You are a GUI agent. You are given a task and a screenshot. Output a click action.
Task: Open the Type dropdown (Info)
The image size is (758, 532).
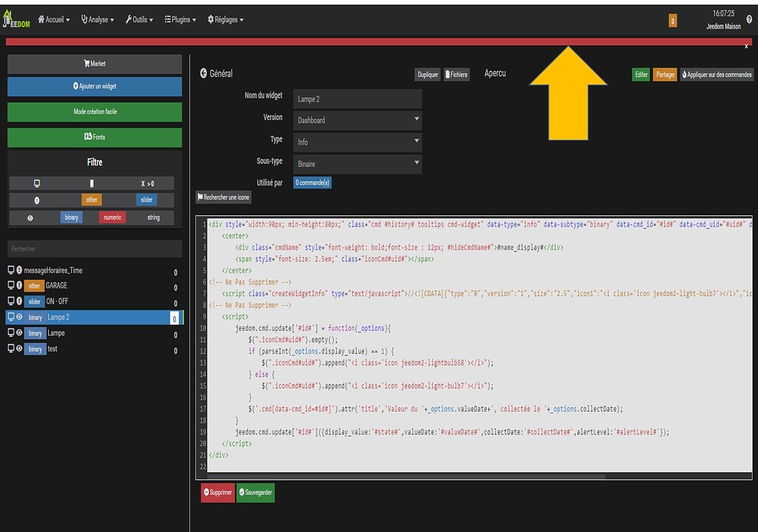point(358,142)
